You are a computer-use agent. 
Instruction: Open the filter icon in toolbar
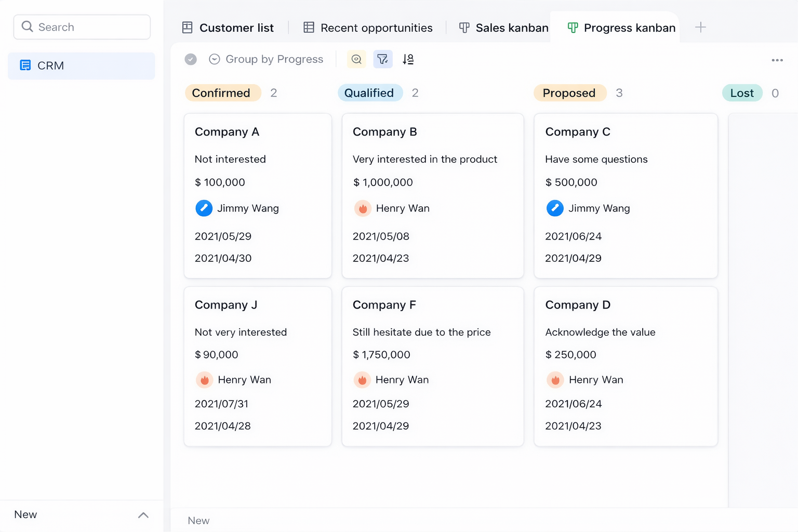pos(383,59)
